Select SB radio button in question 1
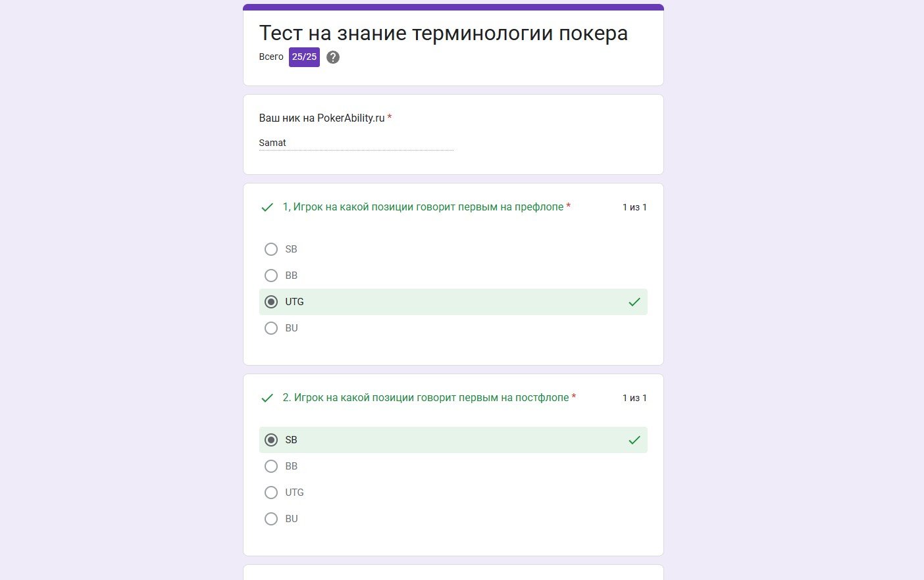The width and height of the screenshot is (924, 580). [271, 249]
